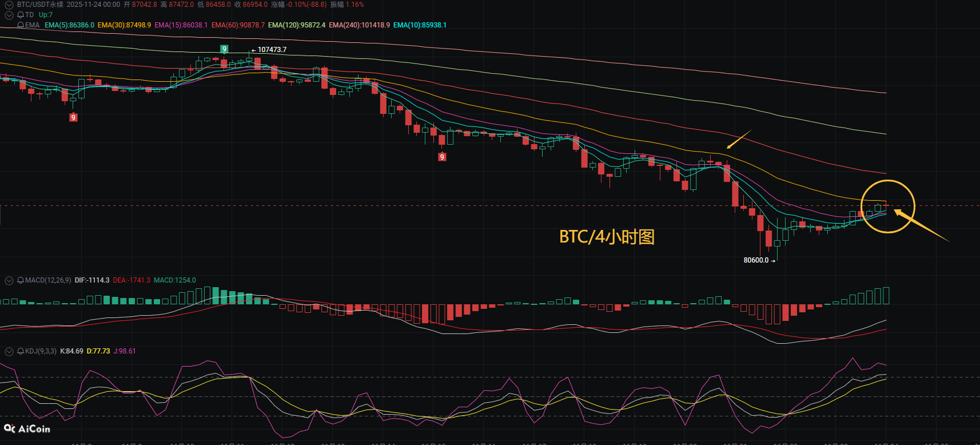The height and width of the screenshot is (445, 980).
Task: Click the alert bell beside EMA label
Action: (x=21, y=25)
